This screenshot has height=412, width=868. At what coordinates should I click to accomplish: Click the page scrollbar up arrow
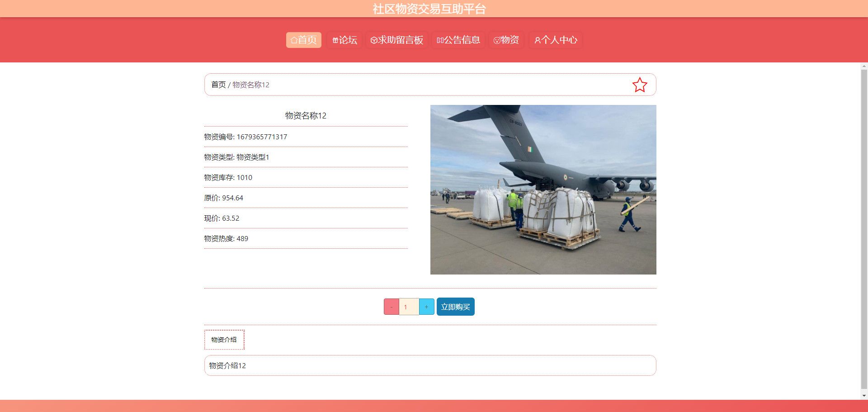coord(864,66)
